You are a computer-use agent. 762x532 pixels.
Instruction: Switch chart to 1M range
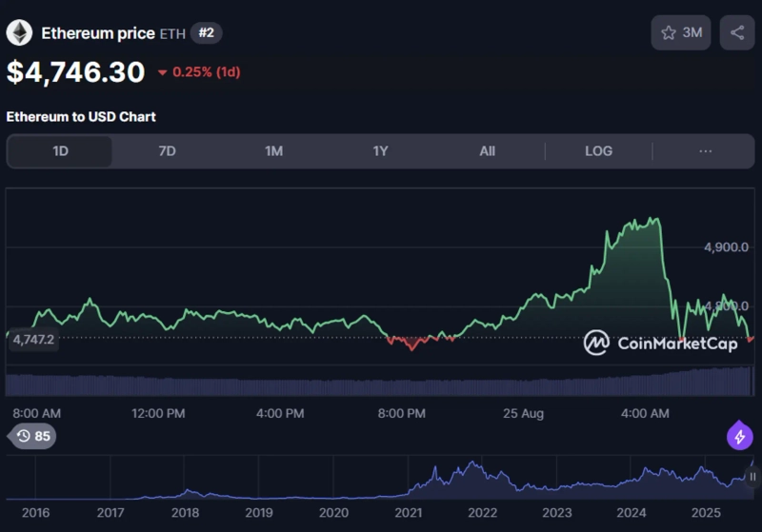(273, 151)
